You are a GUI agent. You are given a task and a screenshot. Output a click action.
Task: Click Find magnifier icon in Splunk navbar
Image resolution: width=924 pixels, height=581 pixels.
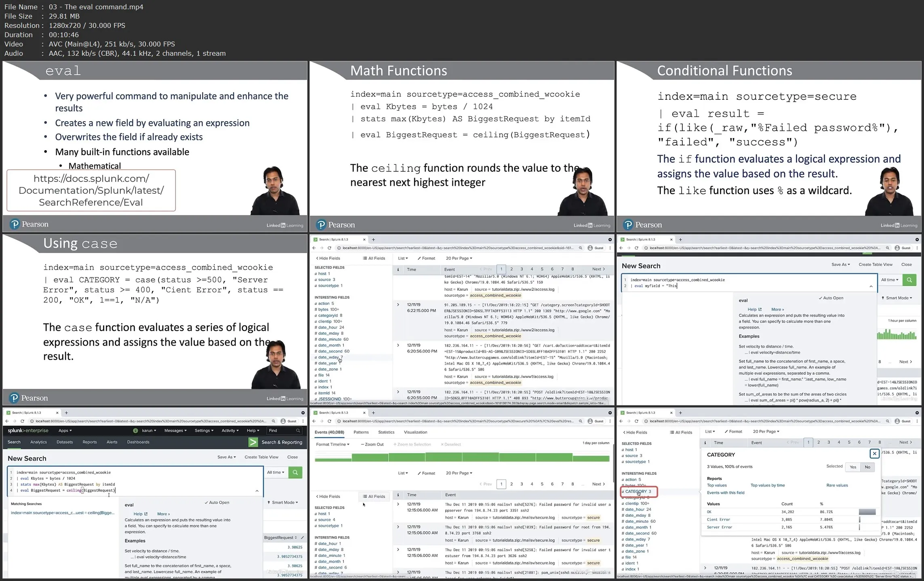click(x=298, y=431)
